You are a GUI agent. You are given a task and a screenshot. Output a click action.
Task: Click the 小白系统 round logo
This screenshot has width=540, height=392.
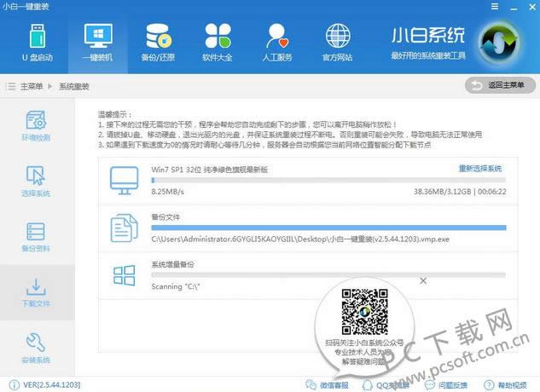[x=500, y=43]
